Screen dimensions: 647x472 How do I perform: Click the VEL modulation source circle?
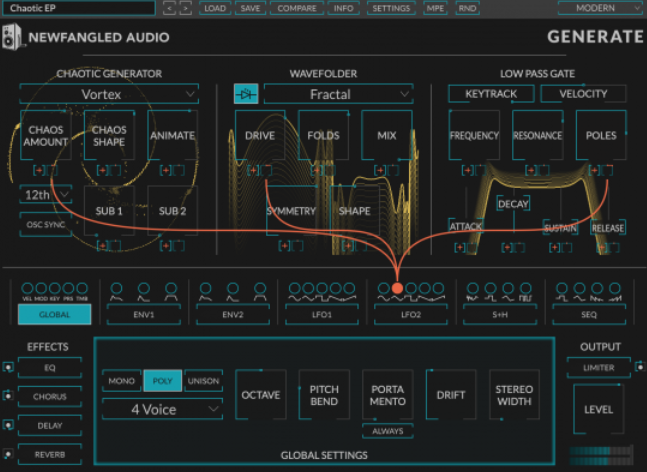(x=27, y=288)
